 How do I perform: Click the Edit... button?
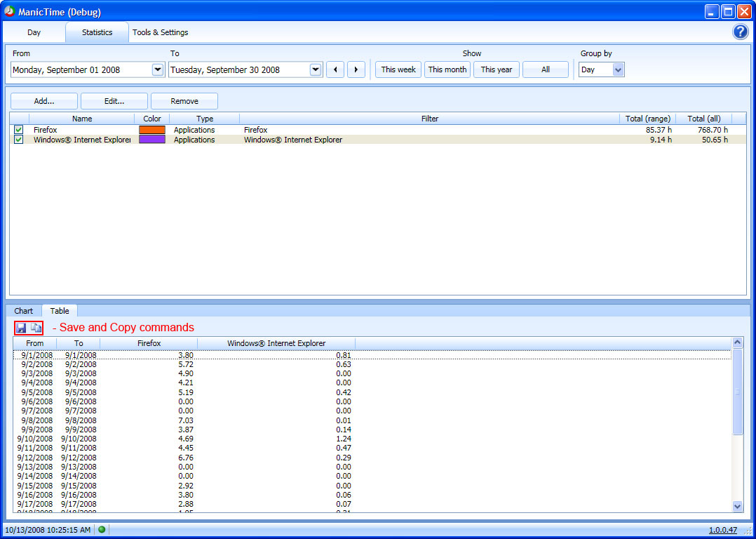pos(114,101)
